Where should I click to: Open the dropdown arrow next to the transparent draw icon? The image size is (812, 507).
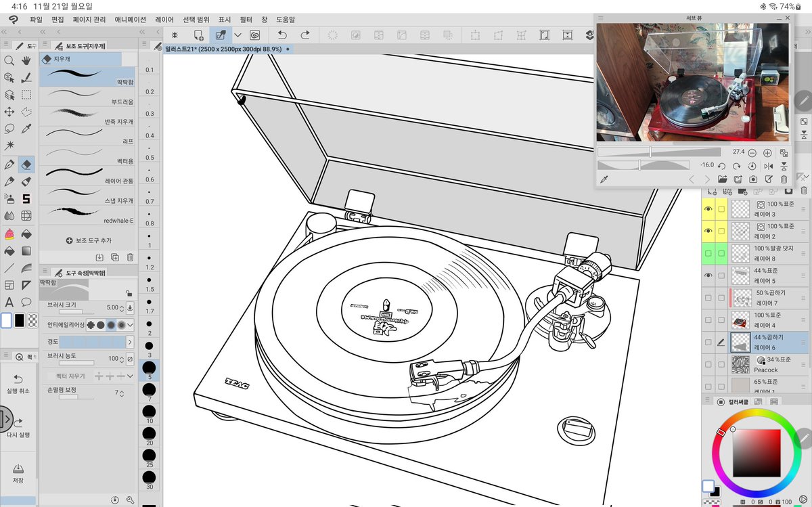coord(238,35)
